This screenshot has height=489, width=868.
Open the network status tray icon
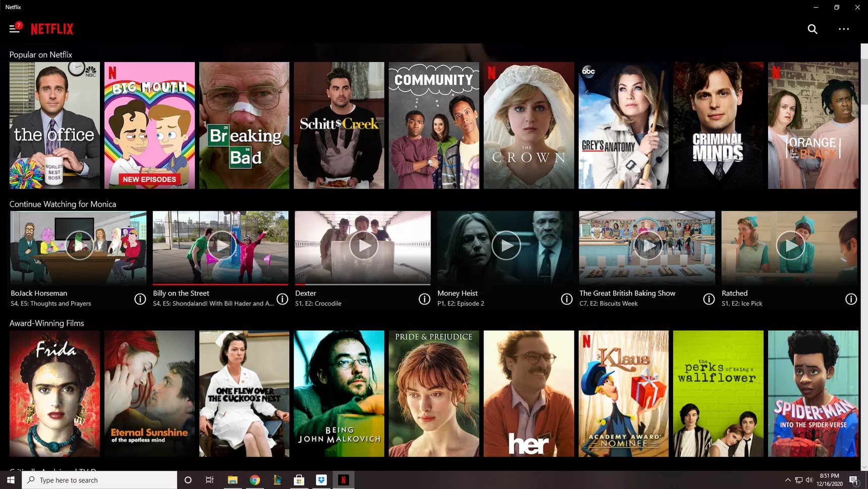(798, 480)
